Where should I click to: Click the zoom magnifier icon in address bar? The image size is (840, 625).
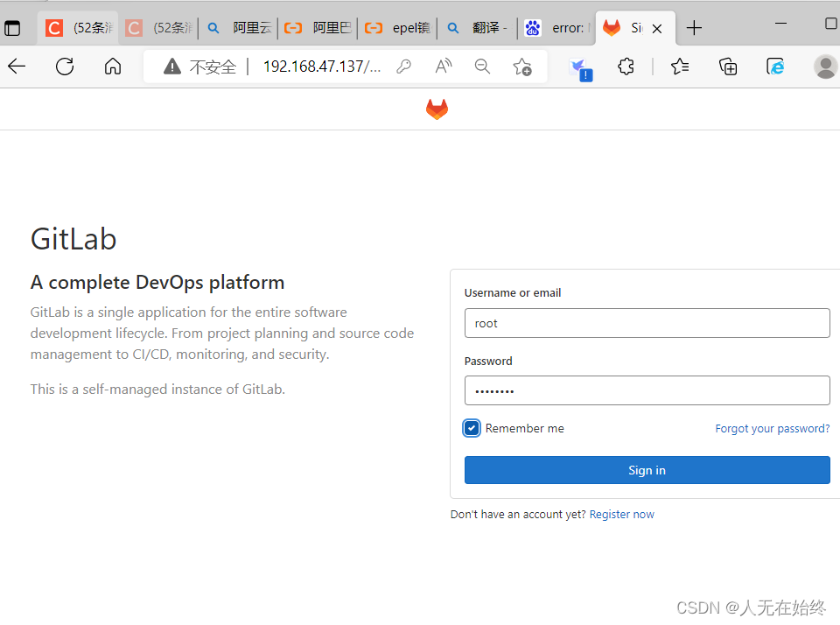tap(482, 67)
